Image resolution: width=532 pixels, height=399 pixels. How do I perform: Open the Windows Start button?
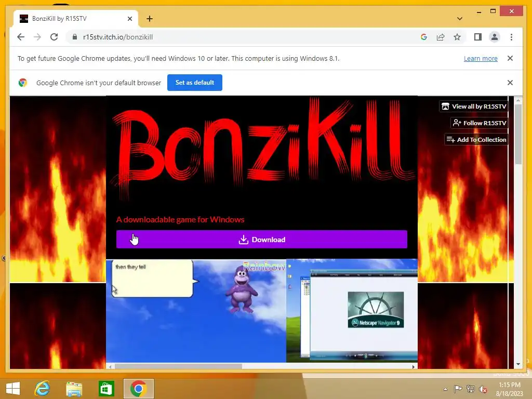[13, 388]
